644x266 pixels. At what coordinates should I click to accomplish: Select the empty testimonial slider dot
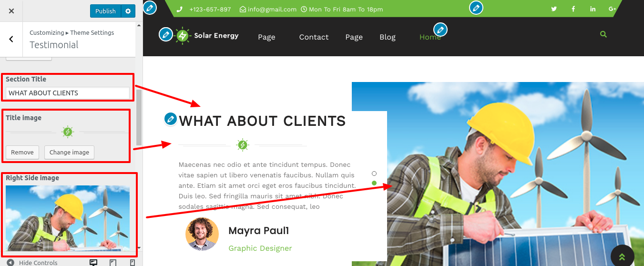374,174
